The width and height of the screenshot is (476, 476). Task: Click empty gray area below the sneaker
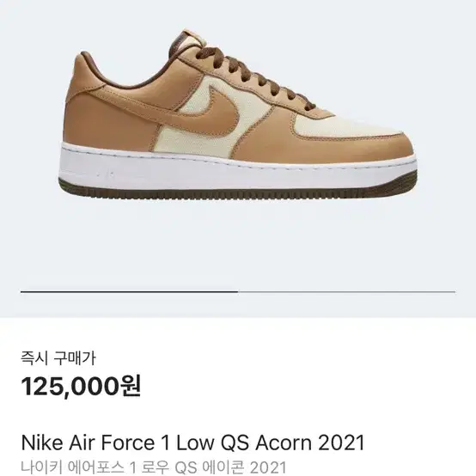coord(238,243)
